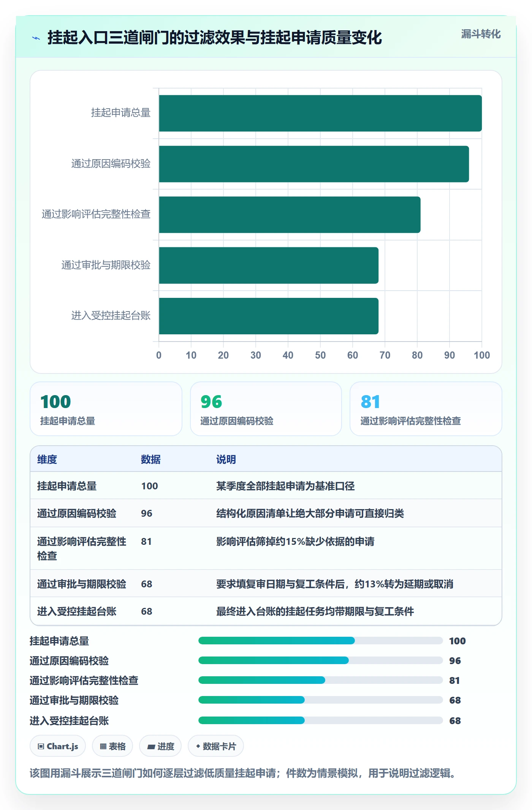This screenshot has width=532, height=810.
Task: Click 通过影响评估完整性检查 progress bar showing 81
Action: tap(321, 680)
